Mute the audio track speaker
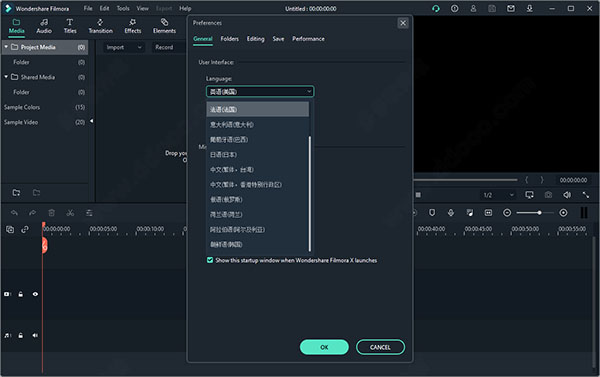600x377 pixels. [x=35, y=335]
